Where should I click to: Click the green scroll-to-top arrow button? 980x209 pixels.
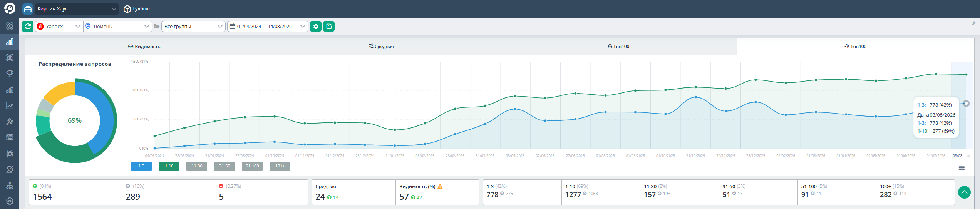pos(964,192)
